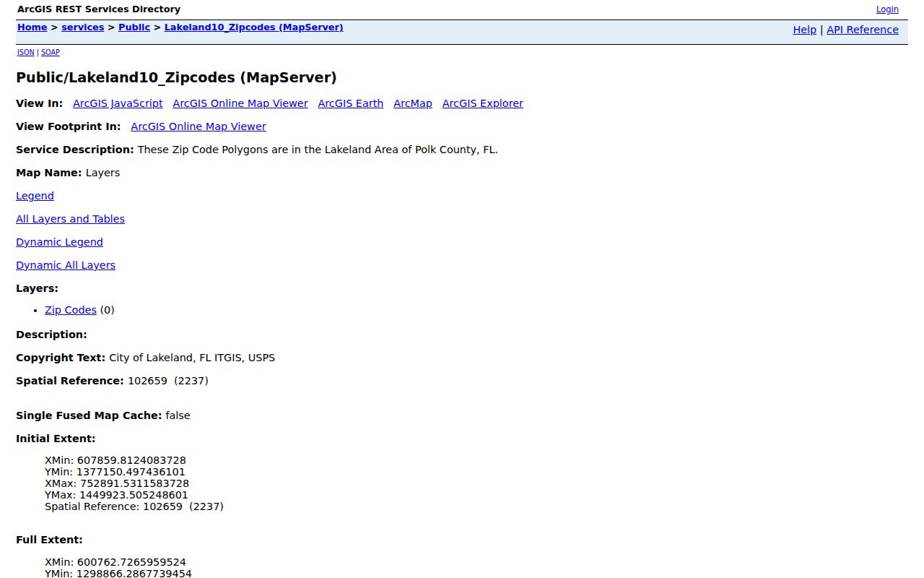Open ArcGIS Online Map Viewer for footprint
Viewport: 924px width, 578px height.
pos(199,126)
